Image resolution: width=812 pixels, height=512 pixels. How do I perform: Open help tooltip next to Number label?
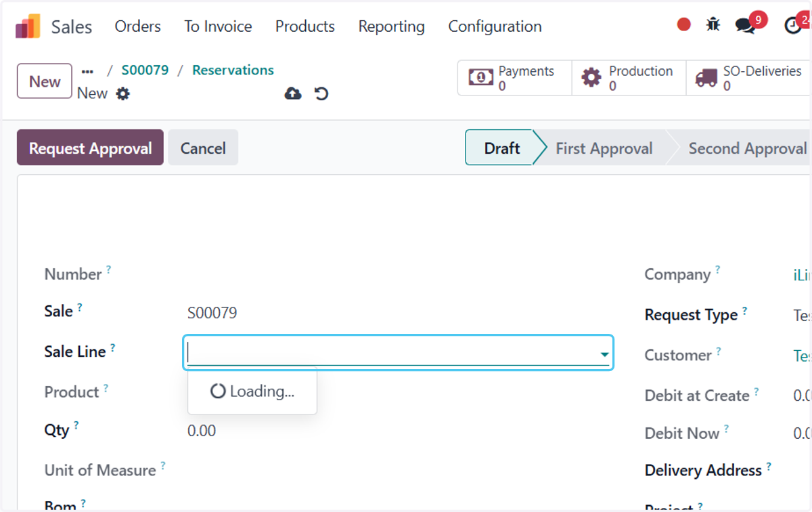[x=108, y=269]
